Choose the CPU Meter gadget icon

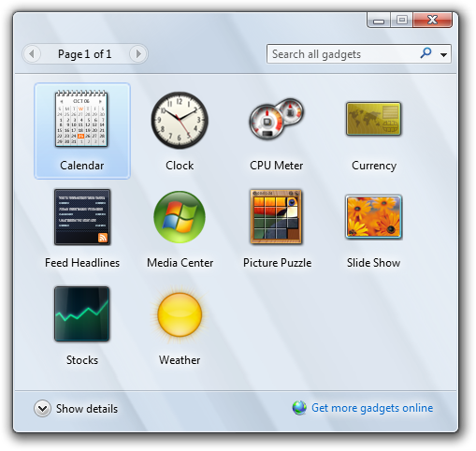277,119
